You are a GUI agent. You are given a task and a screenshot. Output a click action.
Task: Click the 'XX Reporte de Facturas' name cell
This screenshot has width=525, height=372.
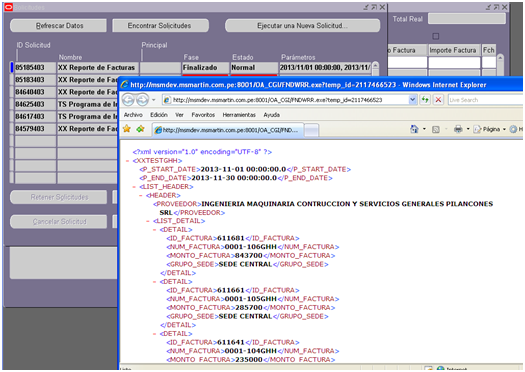tap(98, 68)
